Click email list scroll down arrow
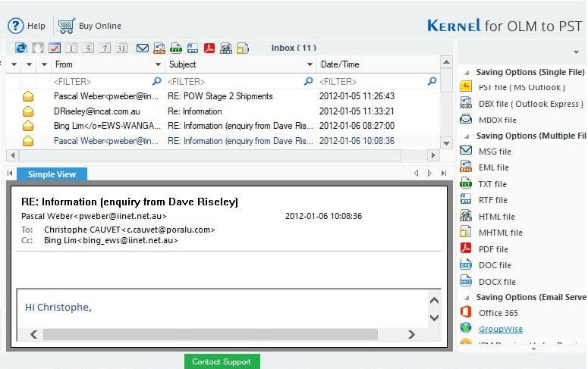Screen dimensions: 588x369 pos(446,143)
